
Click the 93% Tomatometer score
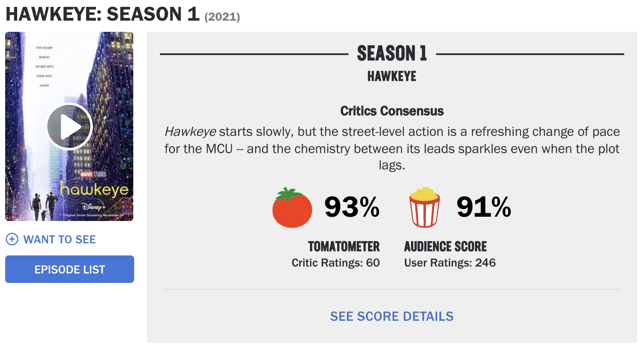pos(352,207)
